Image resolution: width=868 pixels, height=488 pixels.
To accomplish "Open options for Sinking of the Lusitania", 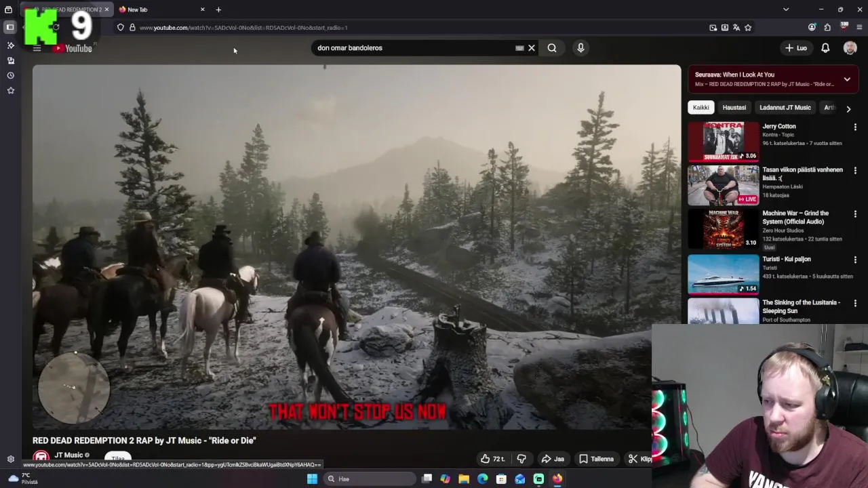I will (855, 303).
